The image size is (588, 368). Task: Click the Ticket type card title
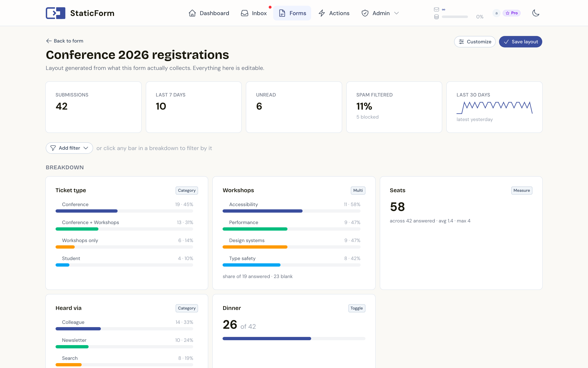click(71, 190)
